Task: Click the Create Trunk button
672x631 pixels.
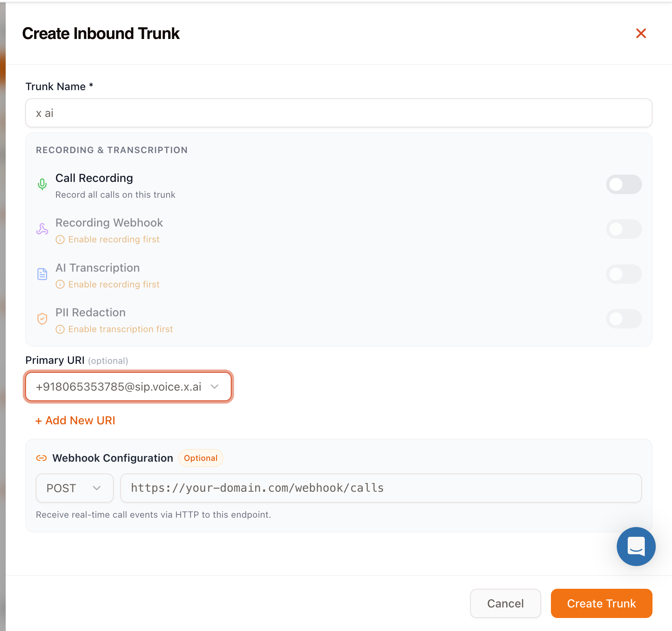Action: tap(601, 603)
